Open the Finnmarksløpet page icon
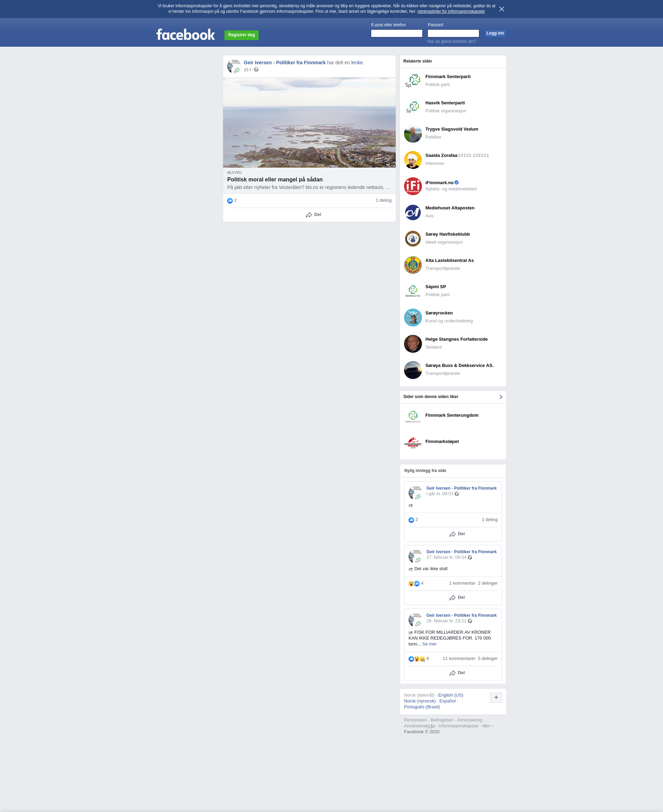 click(x=412, y=442)
